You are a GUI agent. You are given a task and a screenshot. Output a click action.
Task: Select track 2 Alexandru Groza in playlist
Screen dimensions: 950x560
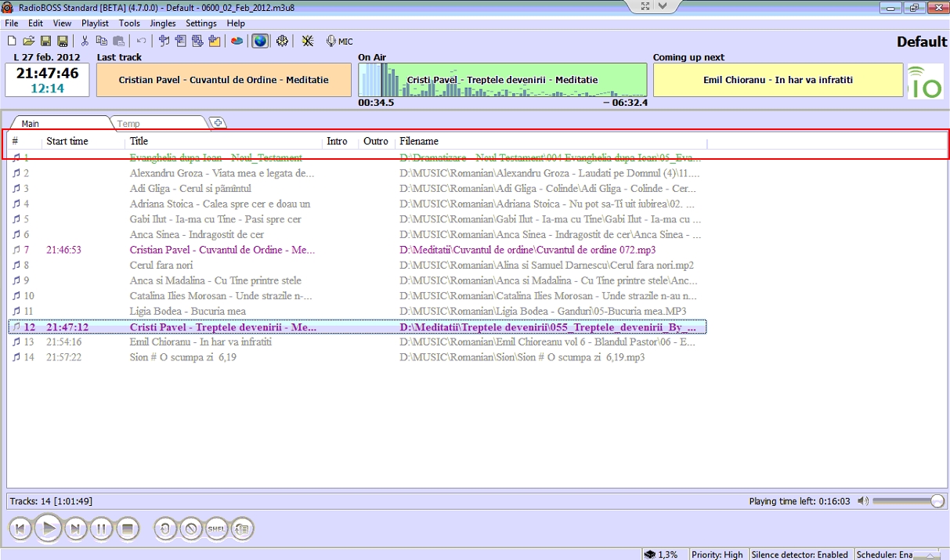(x=357, y=173)
